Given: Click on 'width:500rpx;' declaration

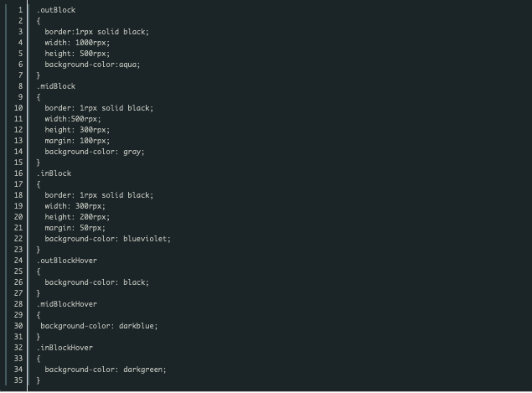Looking at the screenshot, I should pos(73,118).
